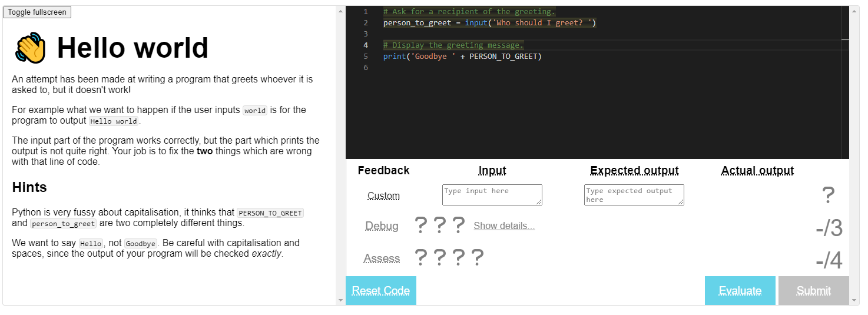Click the -/4 Assess score
868x315 pixels.
pos(829,261)
